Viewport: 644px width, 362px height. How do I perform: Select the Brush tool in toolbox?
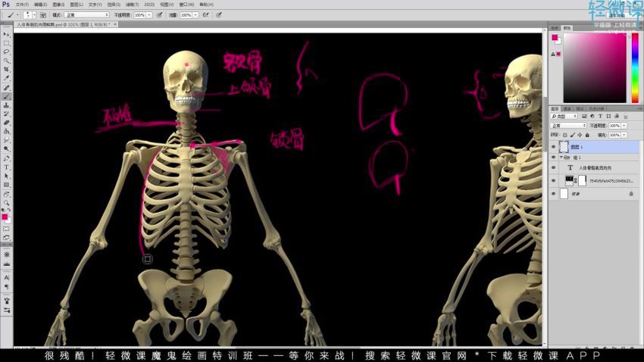6,96
